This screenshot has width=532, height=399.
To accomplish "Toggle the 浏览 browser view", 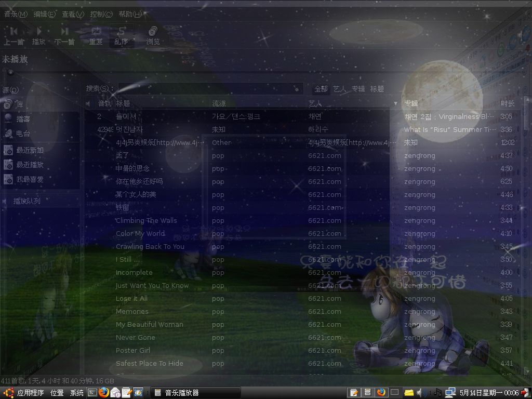I will (x=153, y=36).
